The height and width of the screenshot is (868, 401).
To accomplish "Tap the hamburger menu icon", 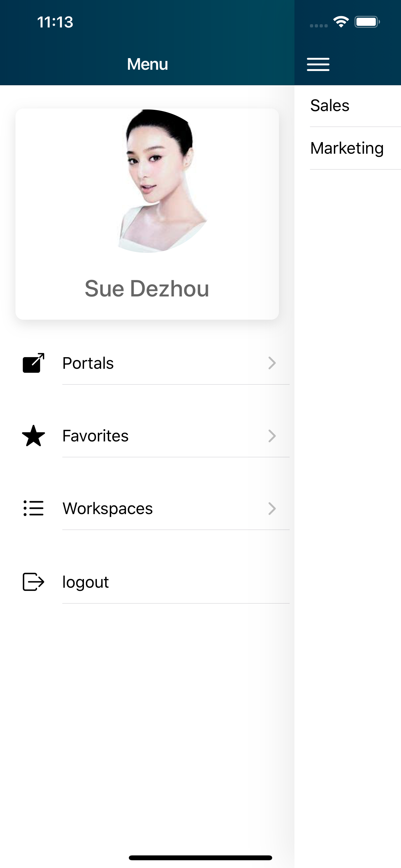I will coord(318,64).
